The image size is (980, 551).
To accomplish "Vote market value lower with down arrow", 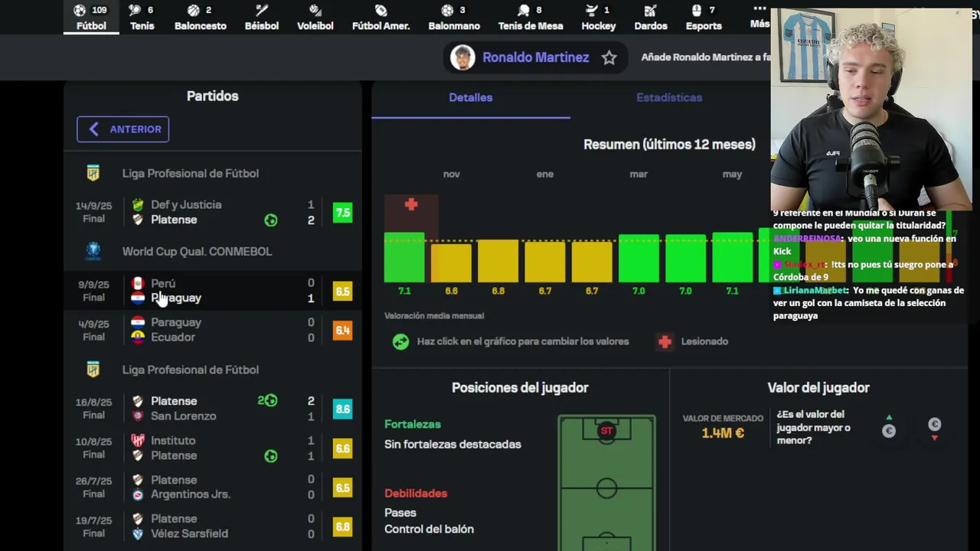I will click(x=934, y=429).
